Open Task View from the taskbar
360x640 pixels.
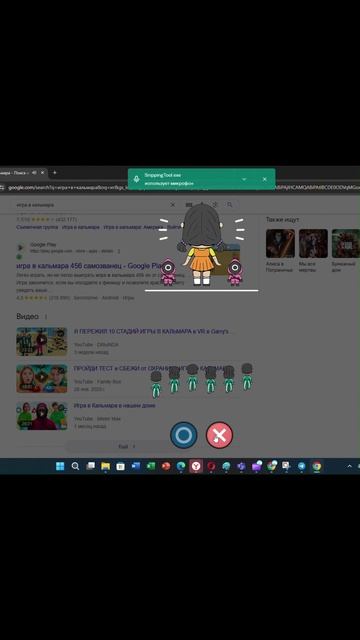point(90,466)
